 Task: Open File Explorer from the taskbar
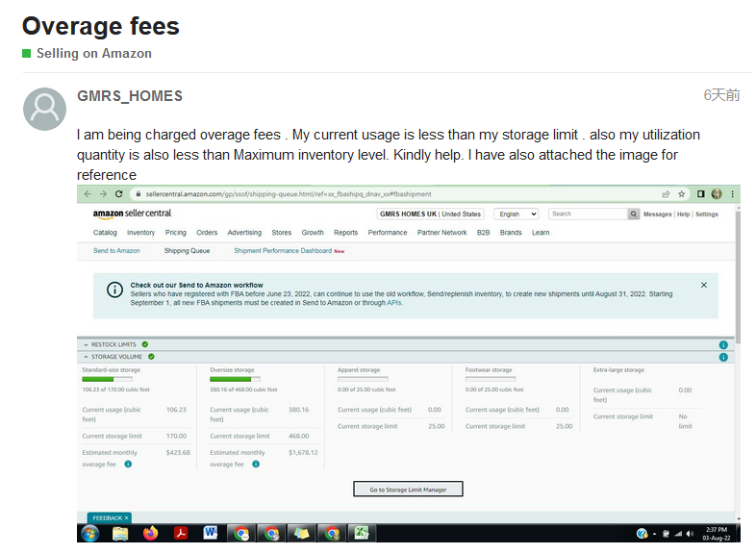120,533
